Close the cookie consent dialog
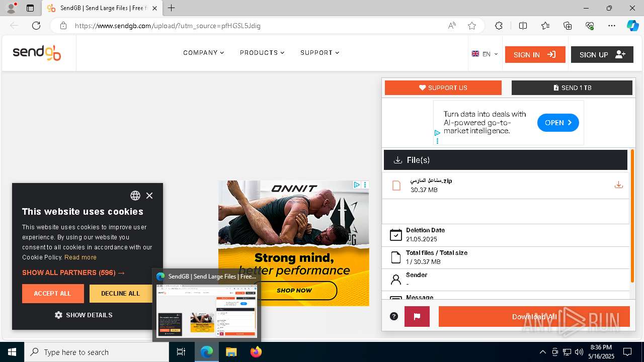Screen dimensions: 644x362 pyautogui.click(x=149, y=196)
